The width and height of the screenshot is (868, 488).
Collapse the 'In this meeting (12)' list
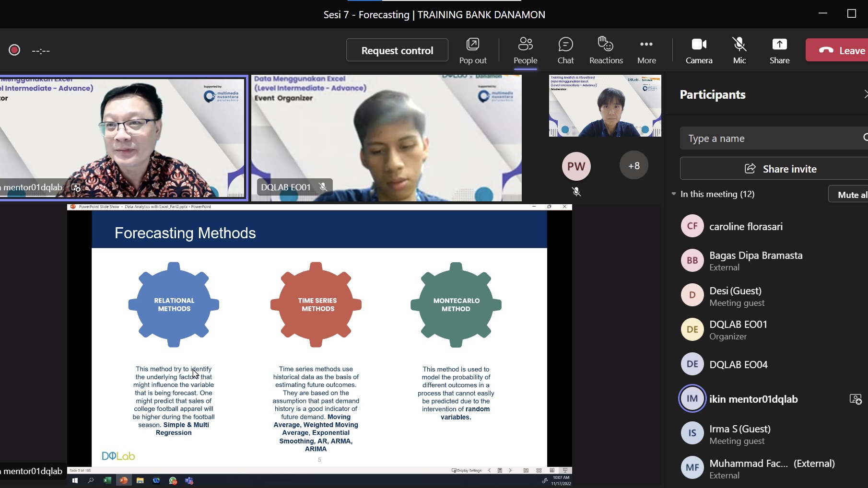[x=674, y=194]
